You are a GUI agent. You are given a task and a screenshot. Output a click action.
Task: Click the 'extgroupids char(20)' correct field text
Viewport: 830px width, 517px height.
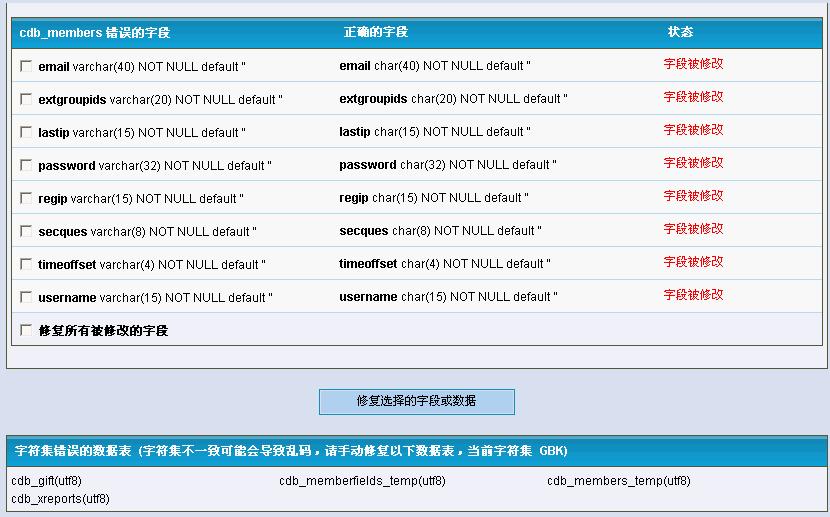coord(453,99)
